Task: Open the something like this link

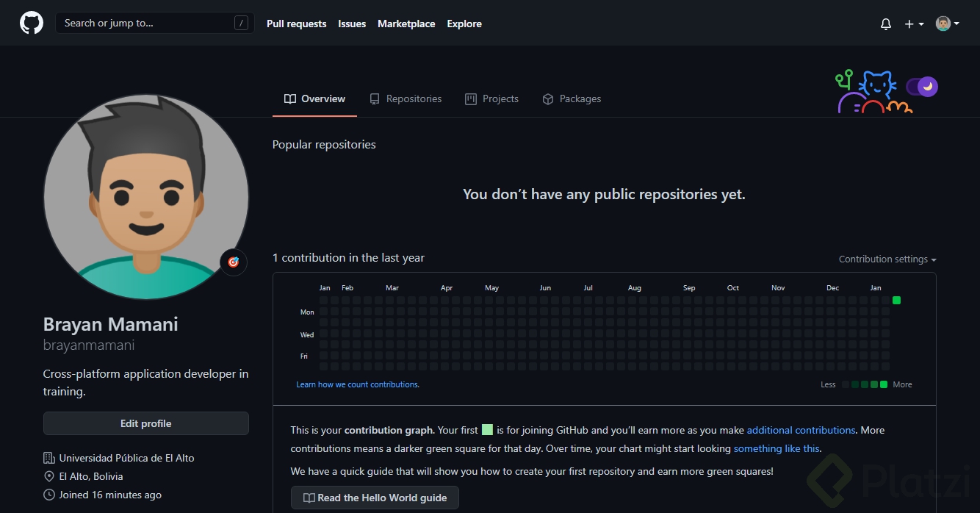Action: click(777, 448)
